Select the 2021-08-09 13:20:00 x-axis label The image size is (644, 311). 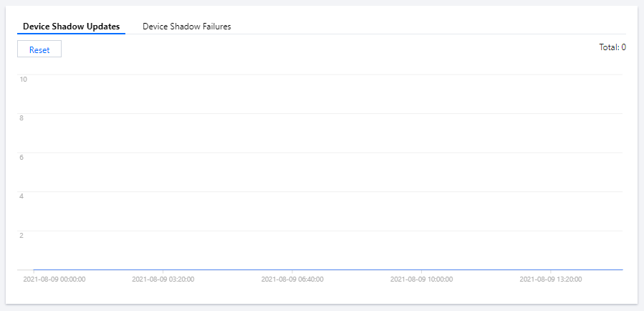pyautogui.click(x=550, y=279)
